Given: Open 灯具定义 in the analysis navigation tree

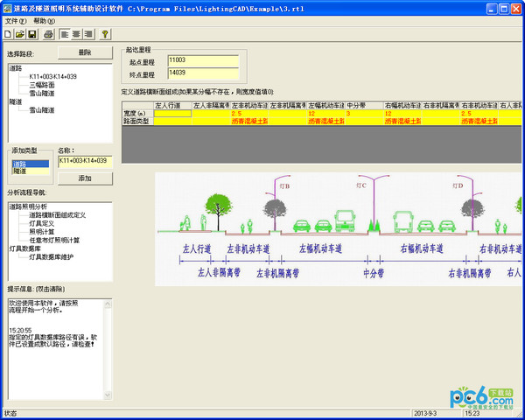Looking at the screenshot, I should click(44, 223).
